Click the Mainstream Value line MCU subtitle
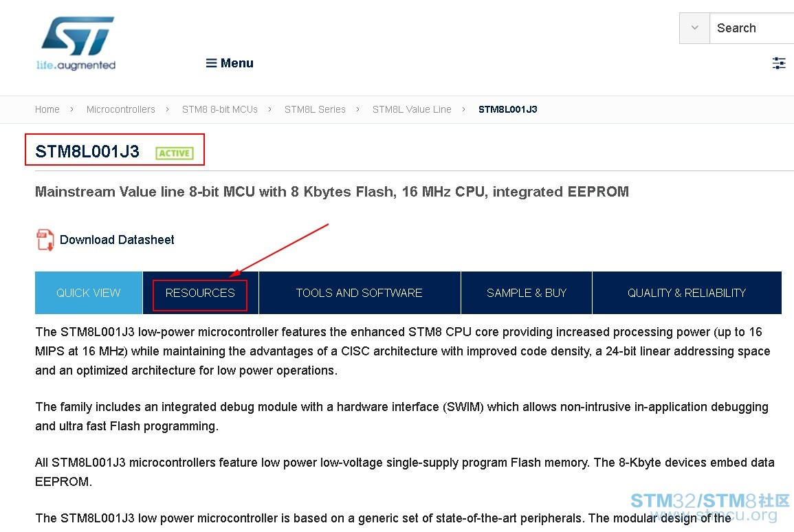794x532 pixels. tap(331, 192)
